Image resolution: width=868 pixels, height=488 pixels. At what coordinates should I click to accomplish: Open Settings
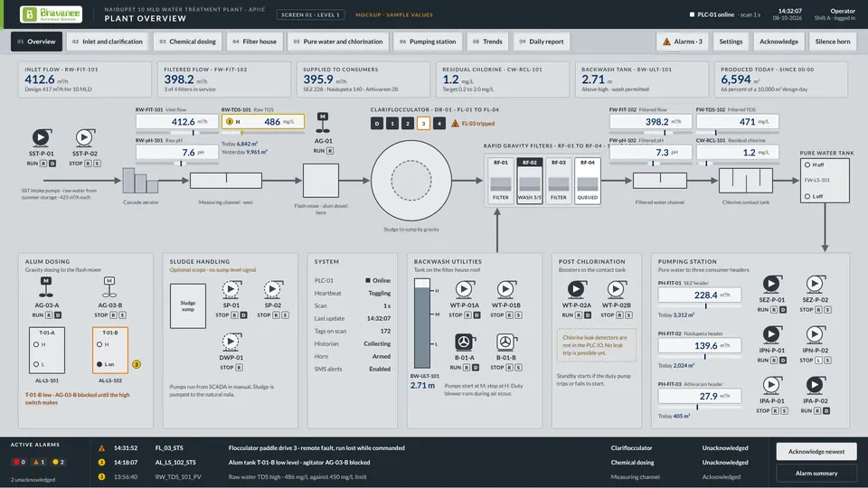731,42
